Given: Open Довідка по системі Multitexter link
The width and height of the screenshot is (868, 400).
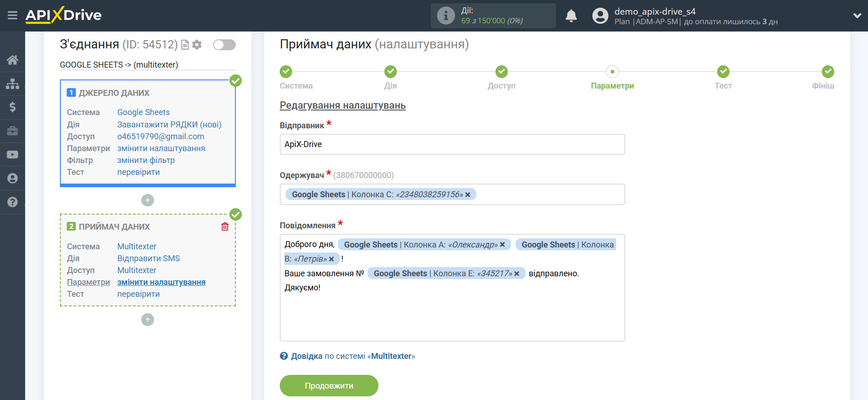Looking at the screenshot, I should point(353,356).
